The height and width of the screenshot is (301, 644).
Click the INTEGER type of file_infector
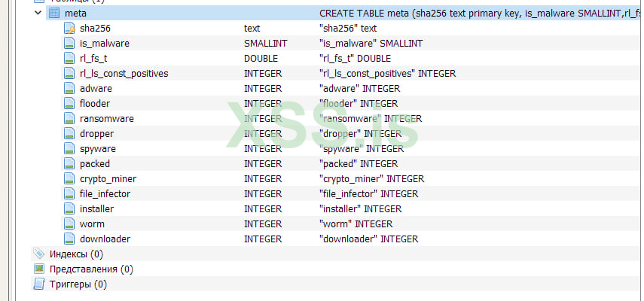[263, 194]
